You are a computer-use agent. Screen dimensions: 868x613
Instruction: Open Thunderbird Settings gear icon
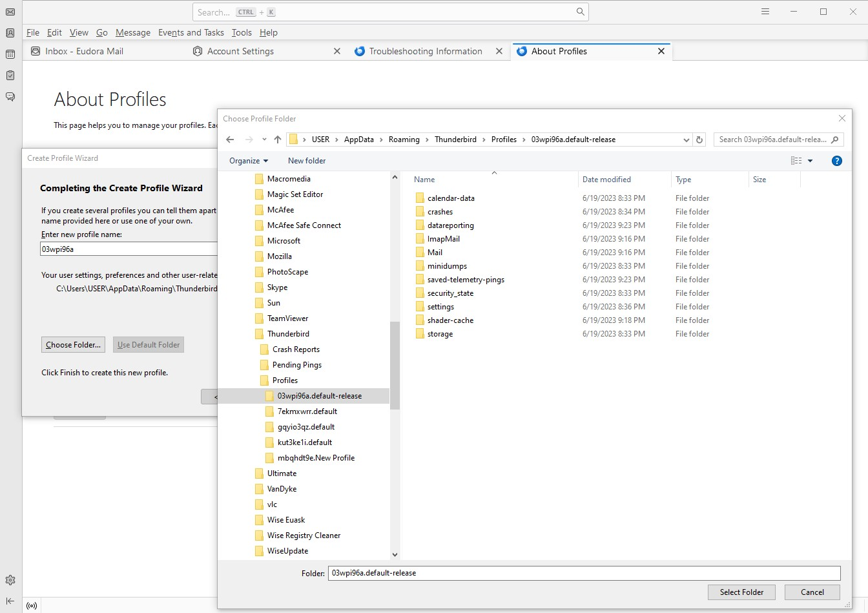[10, 580]
